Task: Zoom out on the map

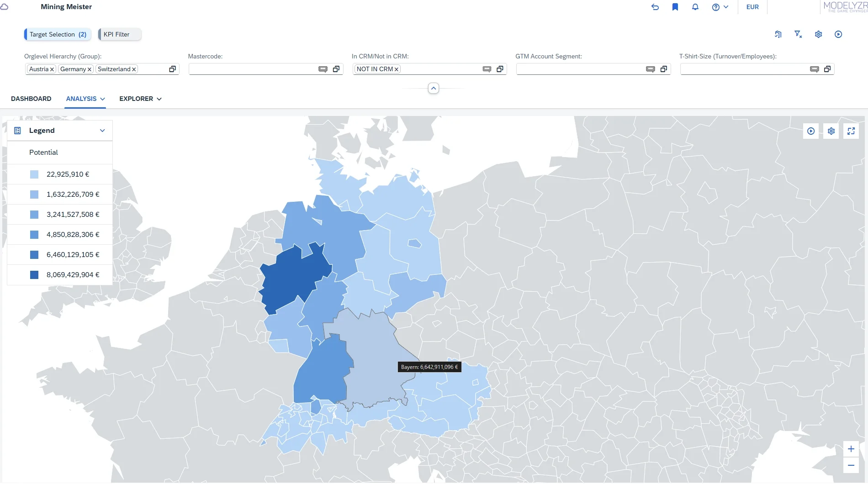Action: pyautogui.click(x=851, y=465)
